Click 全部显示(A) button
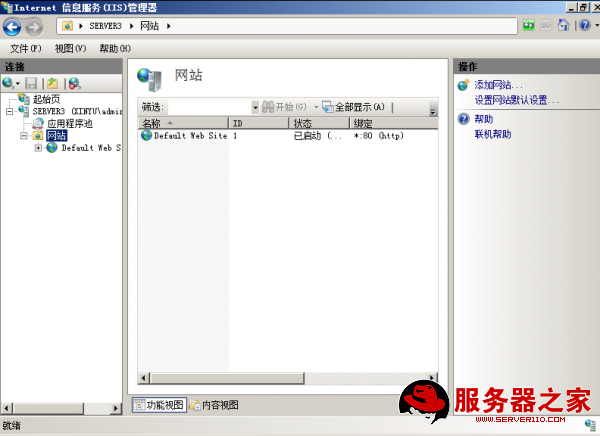 (354, 107)
